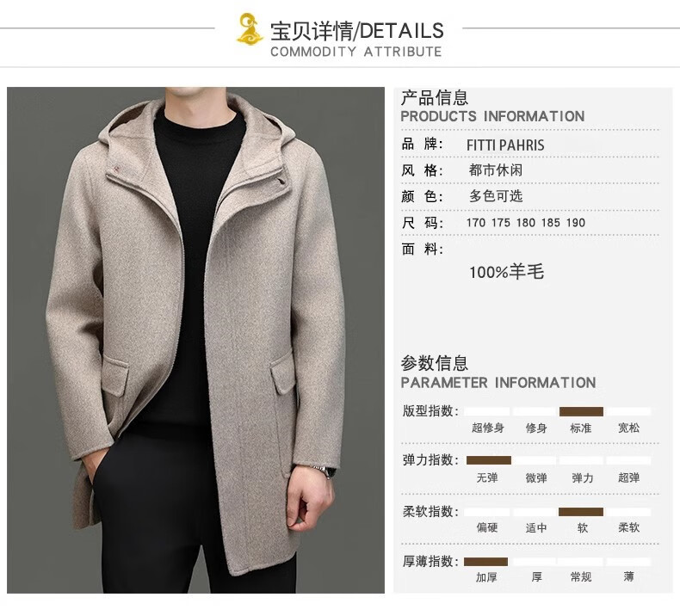
Task: Click the highlighted 无弹 elasticity bar
Action: [489, 460]
